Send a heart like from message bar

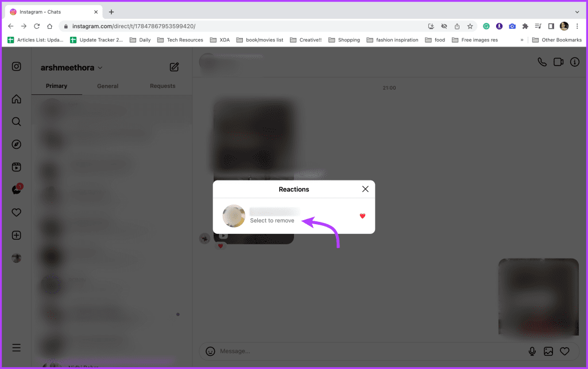coord(564,351)
